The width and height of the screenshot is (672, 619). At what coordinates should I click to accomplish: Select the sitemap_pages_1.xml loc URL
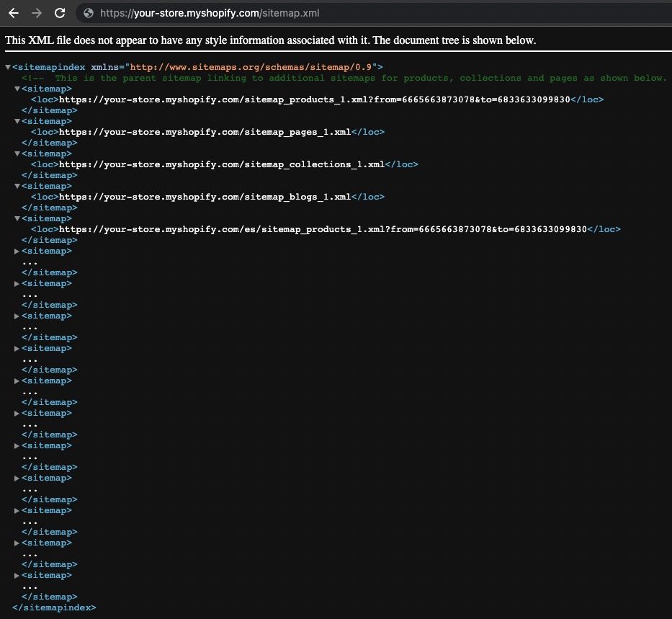pos(205,132)
